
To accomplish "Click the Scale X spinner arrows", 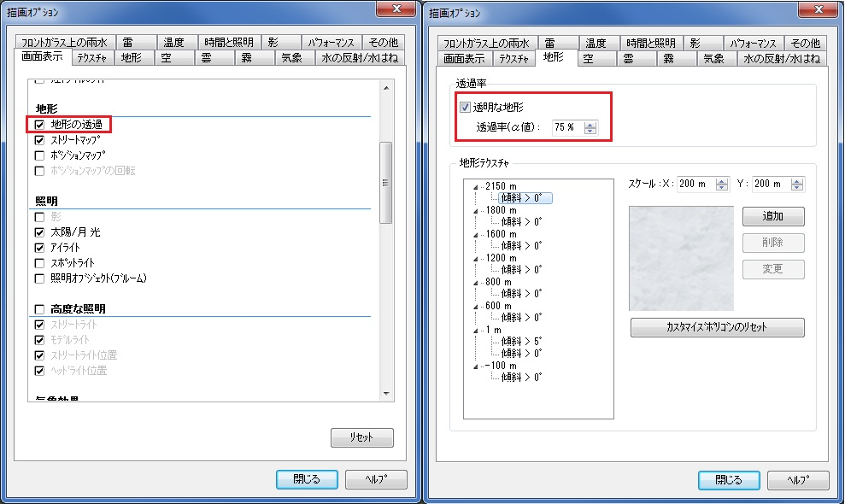I will tap(722, 185).
